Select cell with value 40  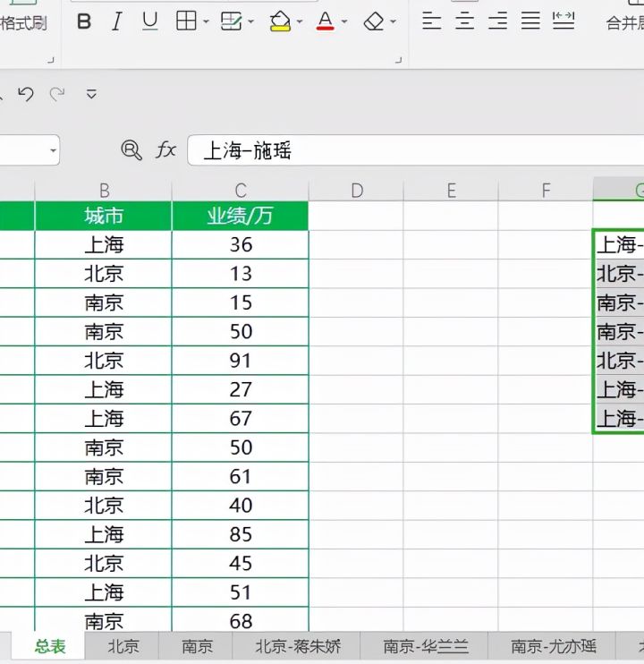coord(241,506)
